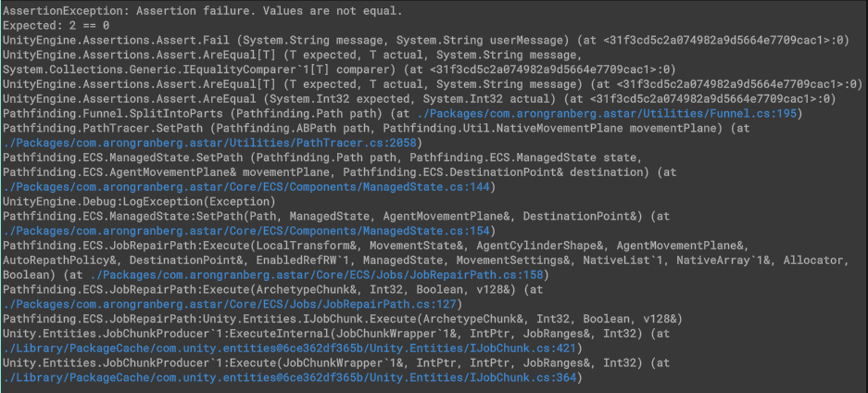Viewport: 868px width, 393px height.
Task: Click the ManagedState.cs:144 link
Action: pos(246,187)
